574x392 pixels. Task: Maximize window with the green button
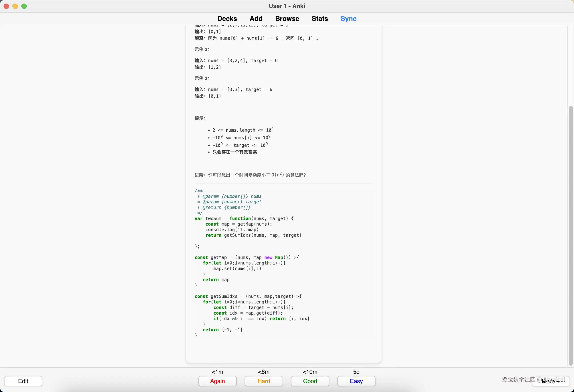point(24,6)
